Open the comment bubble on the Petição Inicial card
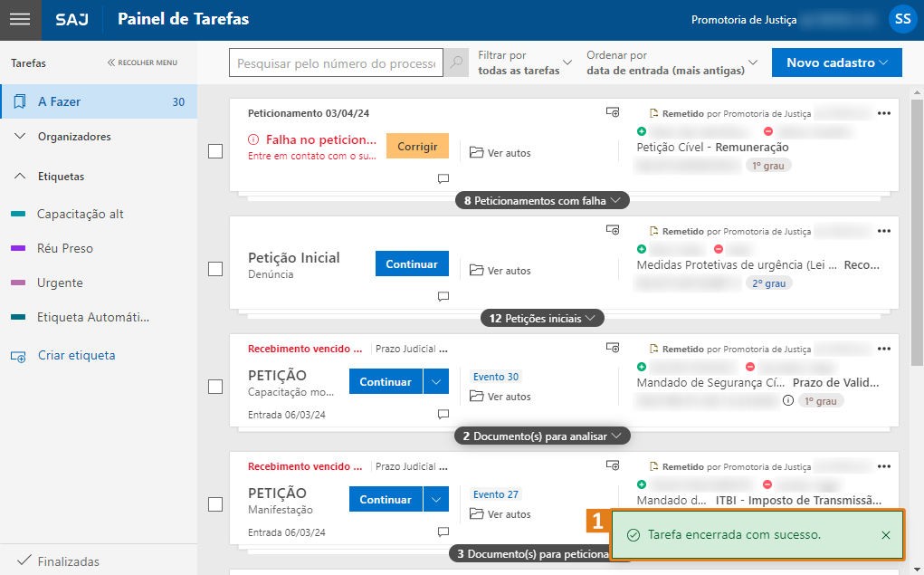Screen dimensions: 924x575 443,297
